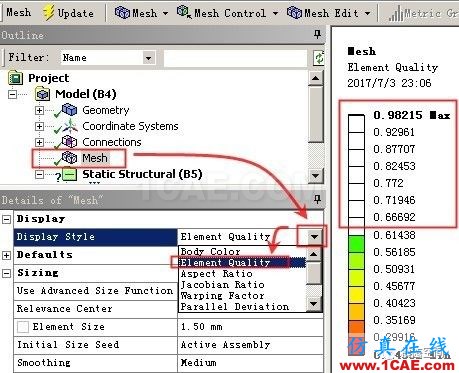This screenshot has width=459, height=373.
Task: Expand the Defaults section
Action: click(x=6, y=255)
